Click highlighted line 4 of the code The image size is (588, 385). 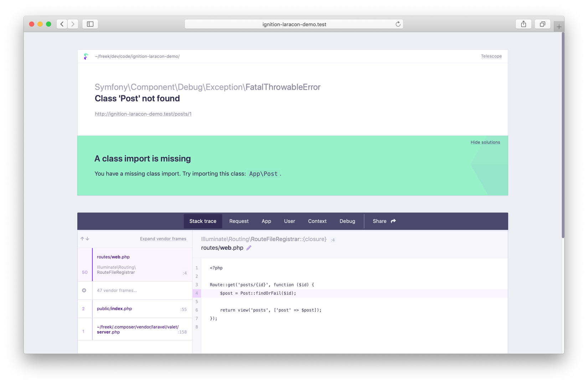pyautogui.click(x=350, y=293)
